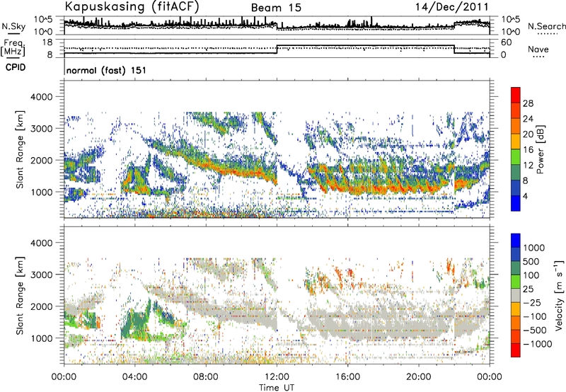This screenshot has height=392, width=566.
Task: Click the 'N.Search' legend label
Action: 546,26
